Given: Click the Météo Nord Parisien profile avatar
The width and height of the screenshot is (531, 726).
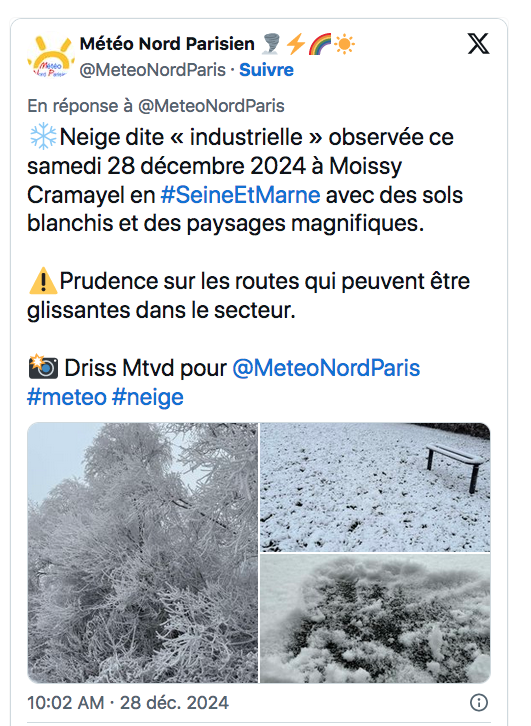Looking at the screenshot, I should [x=51, y=56].
